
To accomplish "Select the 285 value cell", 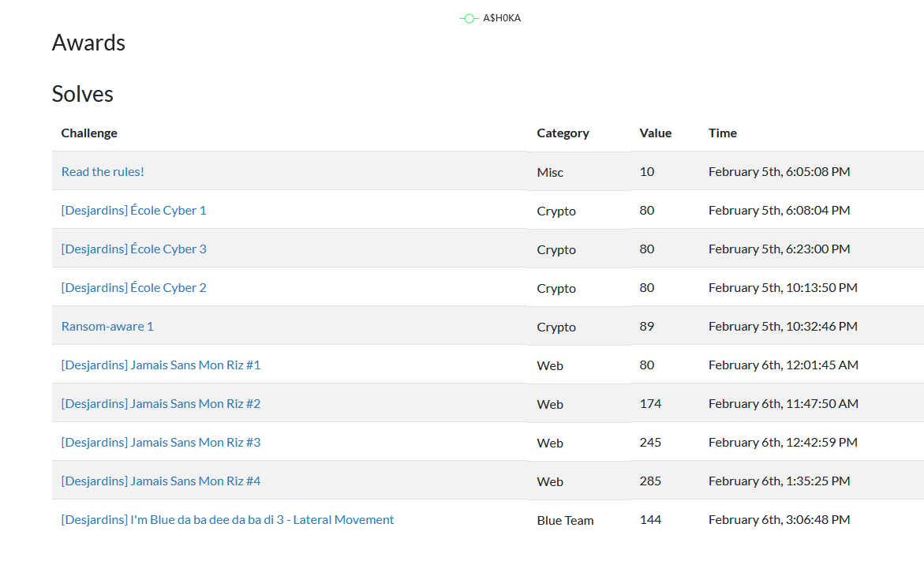I will tap(650, 481).
